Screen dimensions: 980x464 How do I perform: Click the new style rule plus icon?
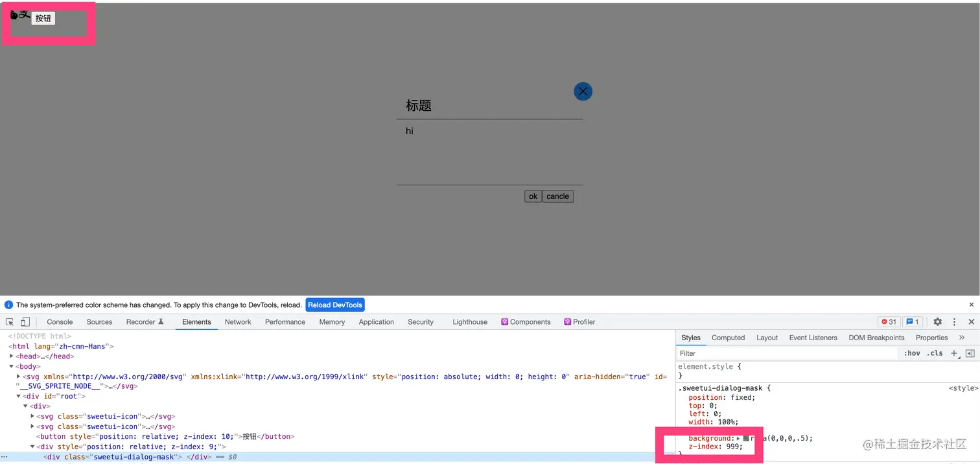coord(953,353)
